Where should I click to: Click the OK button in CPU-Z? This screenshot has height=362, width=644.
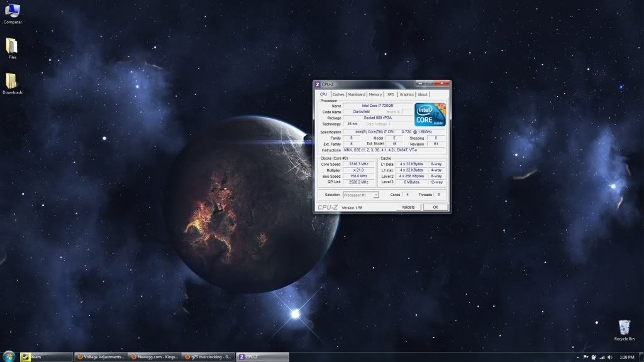(435, 207)
